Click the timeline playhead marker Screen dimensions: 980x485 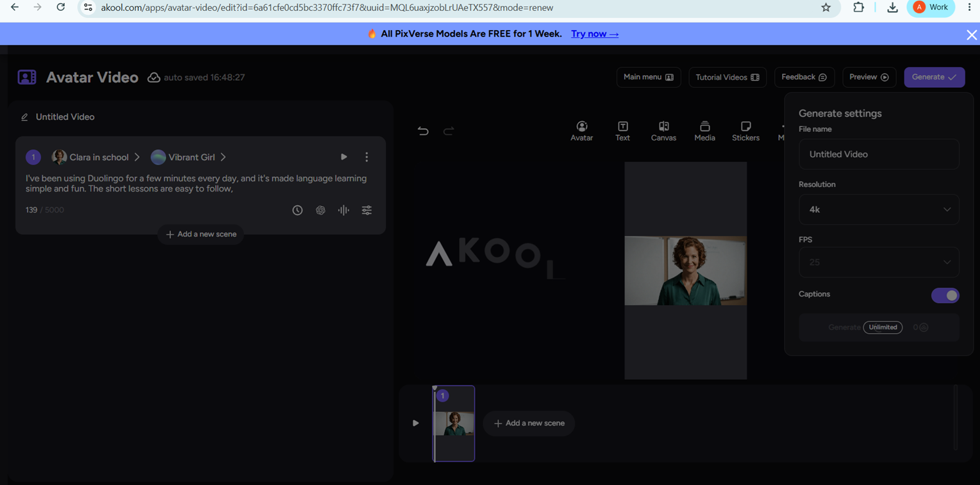pos(435,388)
